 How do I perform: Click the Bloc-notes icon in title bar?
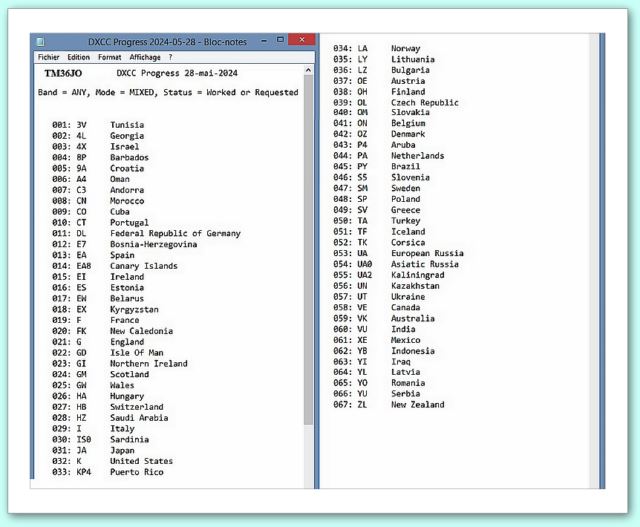[41, 42]
